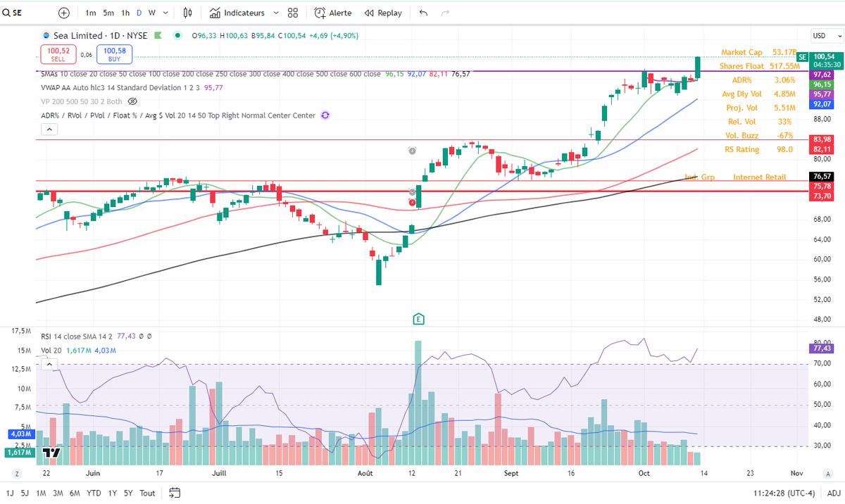Set range to 5Y

coord(127,493)
